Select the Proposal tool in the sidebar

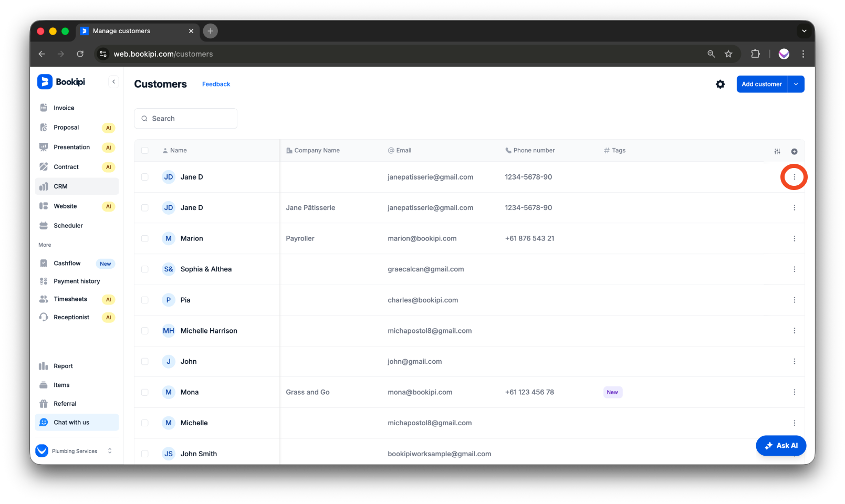(x=66, y=127)
